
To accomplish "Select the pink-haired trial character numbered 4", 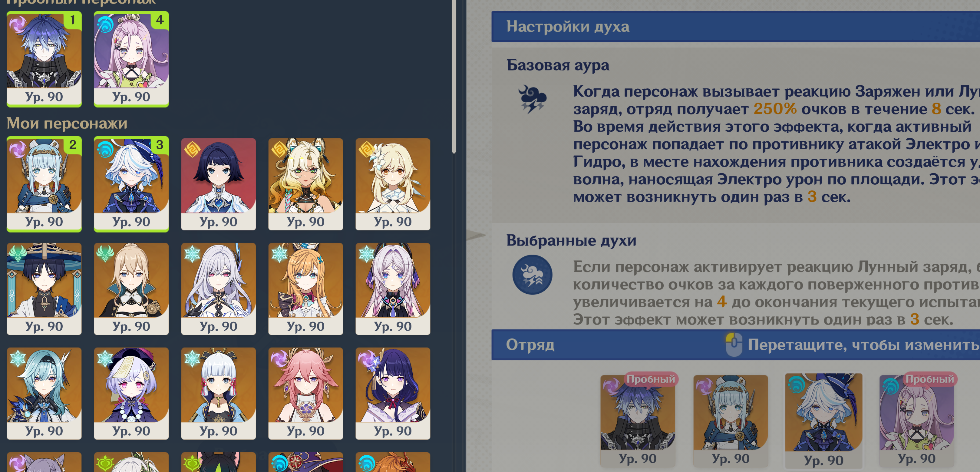I will tap(131, 59).
